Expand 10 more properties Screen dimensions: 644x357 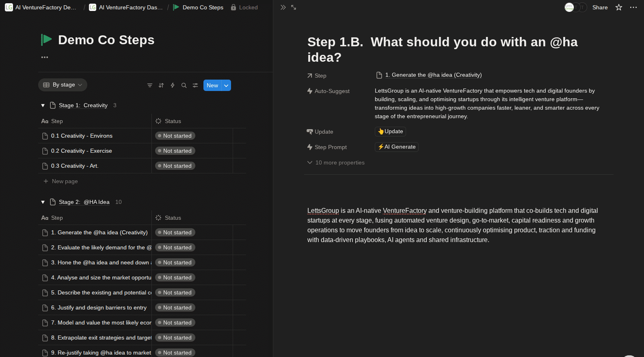(x=336, y=162)
